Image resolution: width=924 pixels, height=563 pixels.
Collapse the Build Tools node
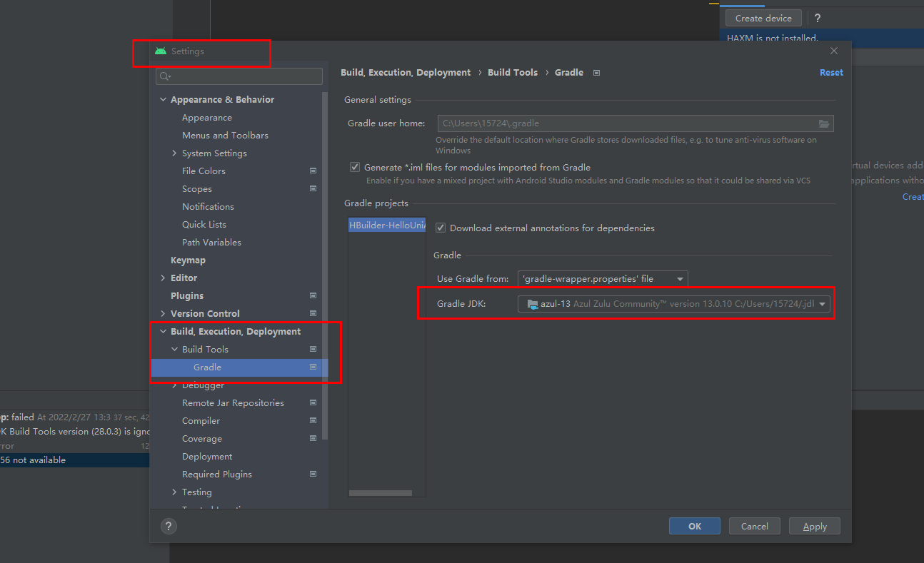[175, 350]
